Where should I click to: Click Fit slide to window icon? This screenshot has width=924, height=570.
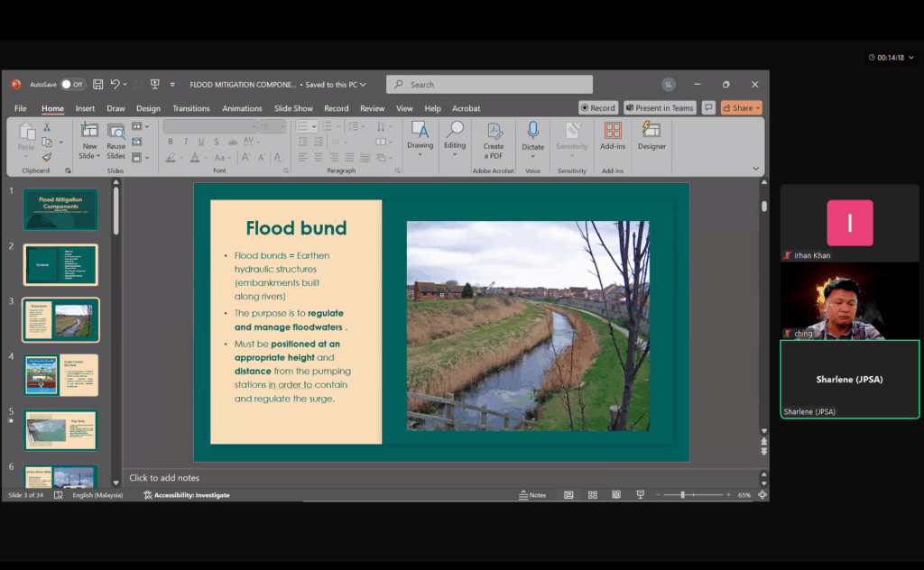tap(762, 495)
